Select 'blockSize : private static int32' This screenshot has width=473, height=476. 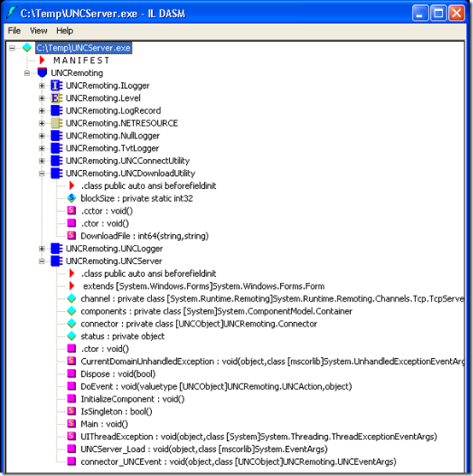click(137, 198)
